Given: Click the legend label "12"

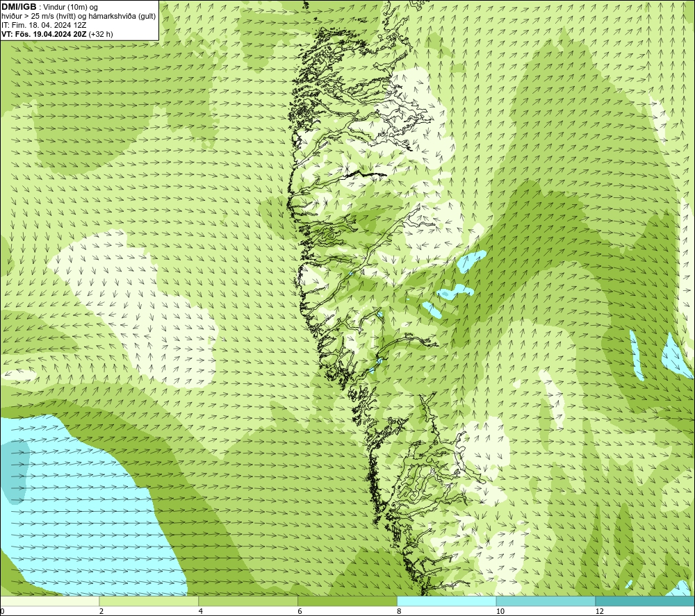Looking at the screenshot, I should 600,612.
